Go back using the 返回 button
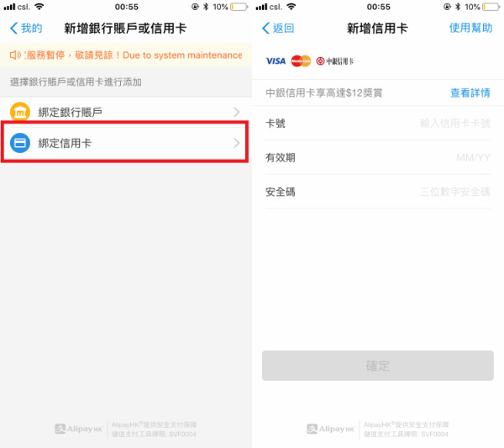Screen dimensions: 504x448 (278, 28)
